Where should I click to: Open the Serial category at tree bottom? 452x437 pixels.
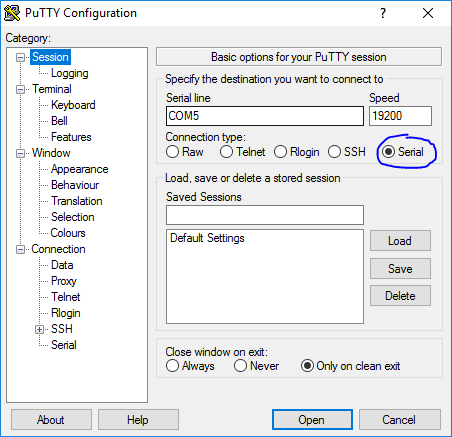(x=64, y=345)
